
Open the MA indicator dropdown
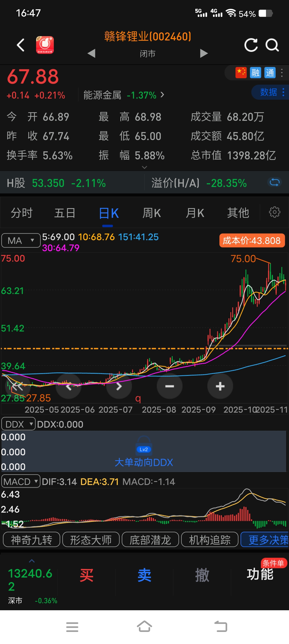pos(21,241)
